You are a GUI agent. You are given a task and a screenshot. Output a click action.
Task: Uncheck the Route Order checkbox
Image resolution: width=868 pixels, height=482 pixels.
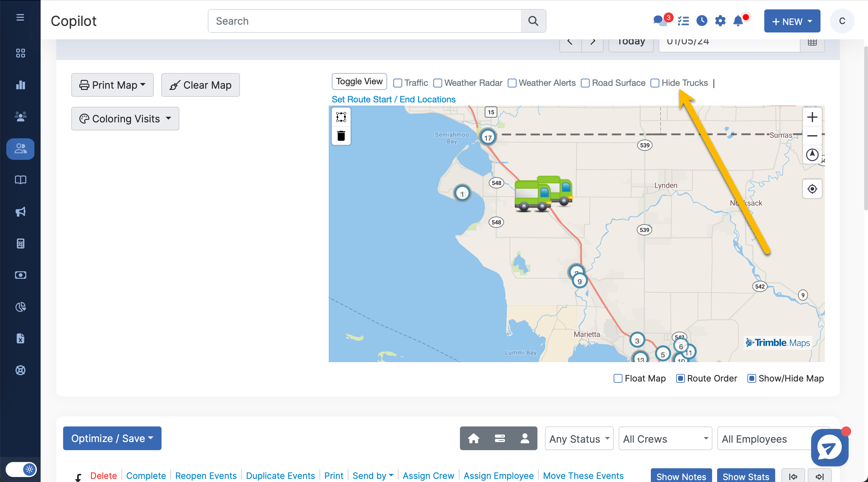pos(680,378)
